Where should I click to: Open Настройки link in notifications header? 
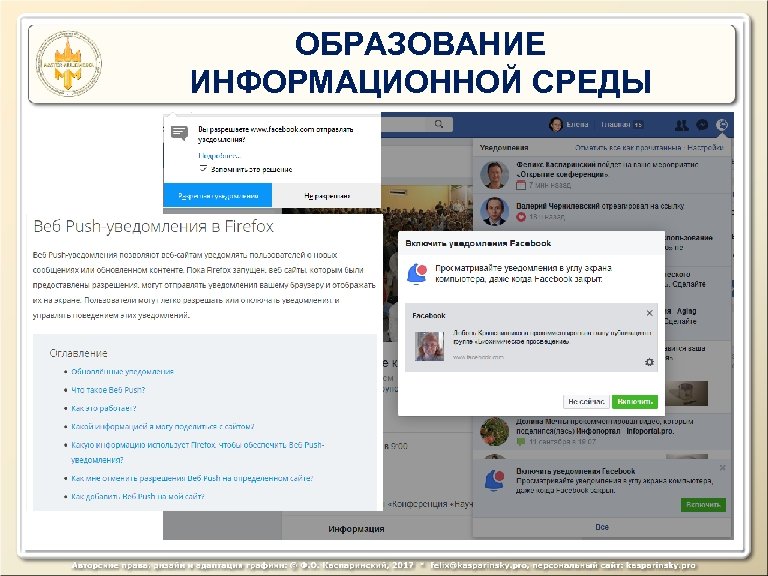click(706, 147)
